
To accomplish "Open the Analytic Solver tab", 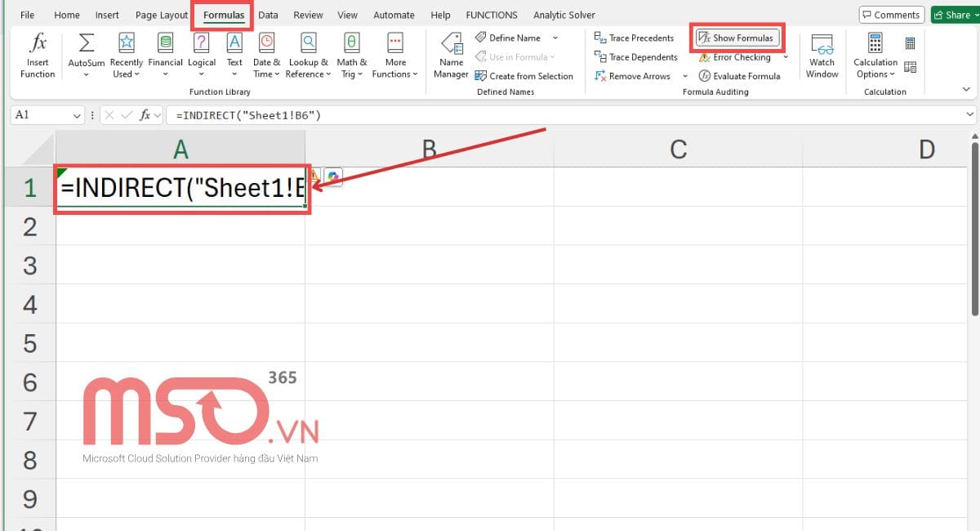I will pyautogui.click(x=564, y=15).
